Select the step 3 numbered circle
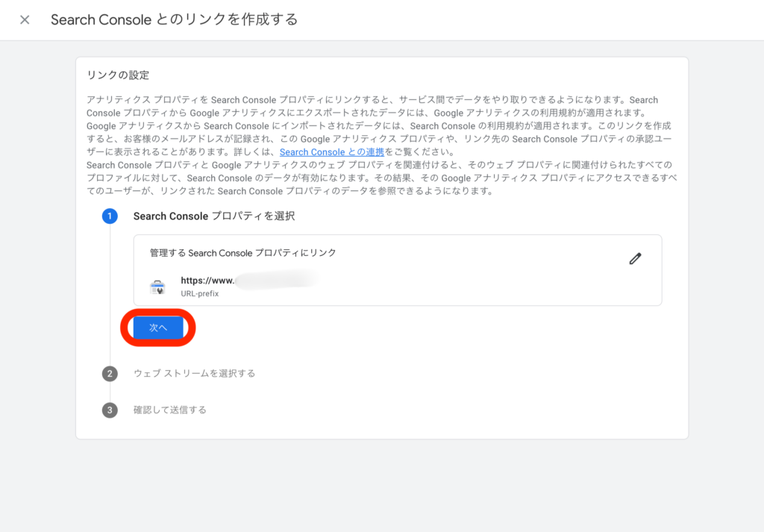 [x=110, y=410]
